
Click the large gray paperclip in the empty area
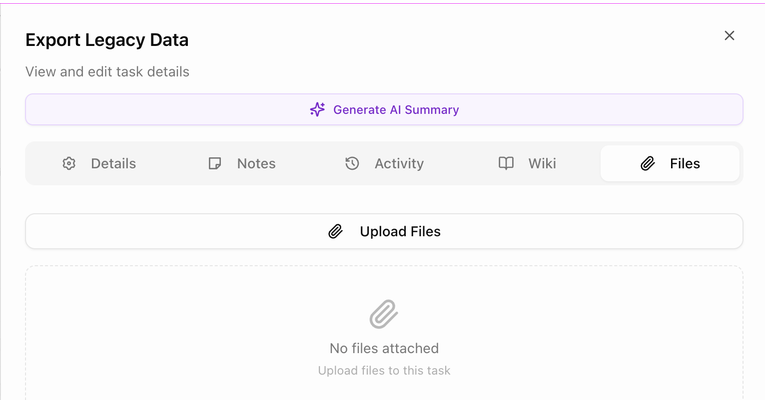pyautogui.click(x=384, y=314)
